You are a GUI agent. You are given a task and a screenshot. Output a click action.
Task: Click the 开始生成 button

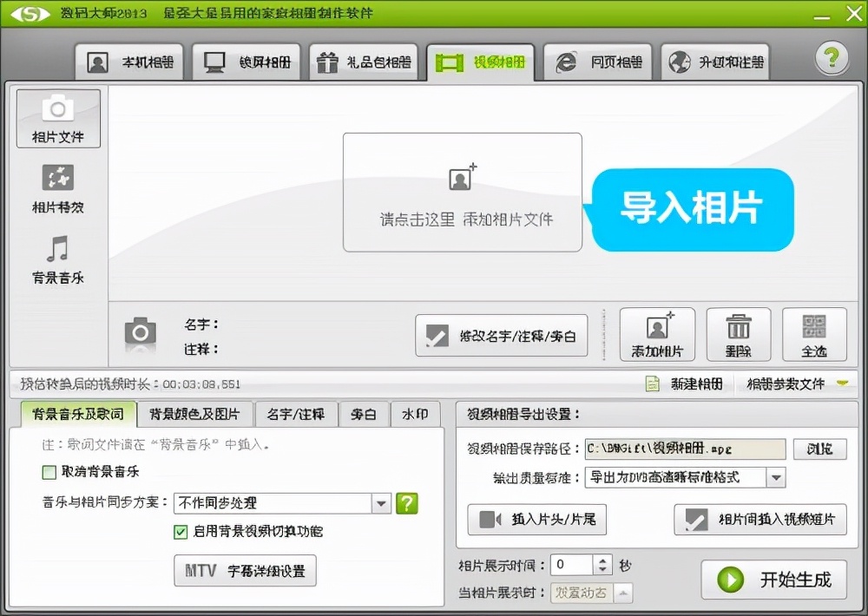773,580
